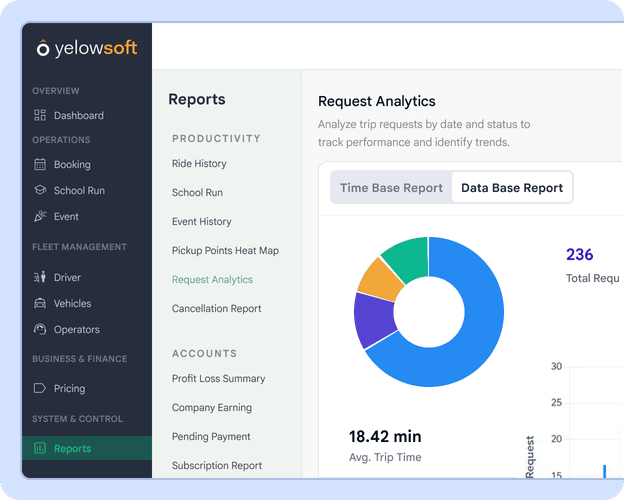
Task: Open Dashboard from the sidebar
Action: 79,115
